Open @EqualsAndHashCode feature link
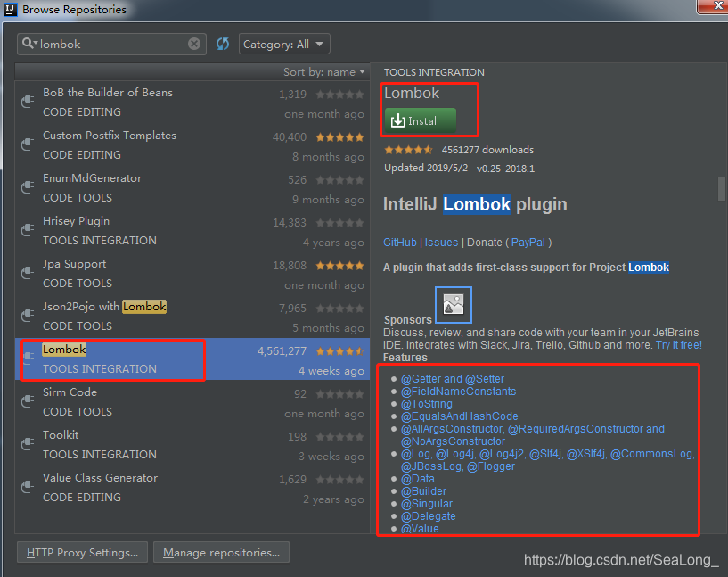Image resolution: width=728 pixels, height=577 pixels. pos(459,416)
